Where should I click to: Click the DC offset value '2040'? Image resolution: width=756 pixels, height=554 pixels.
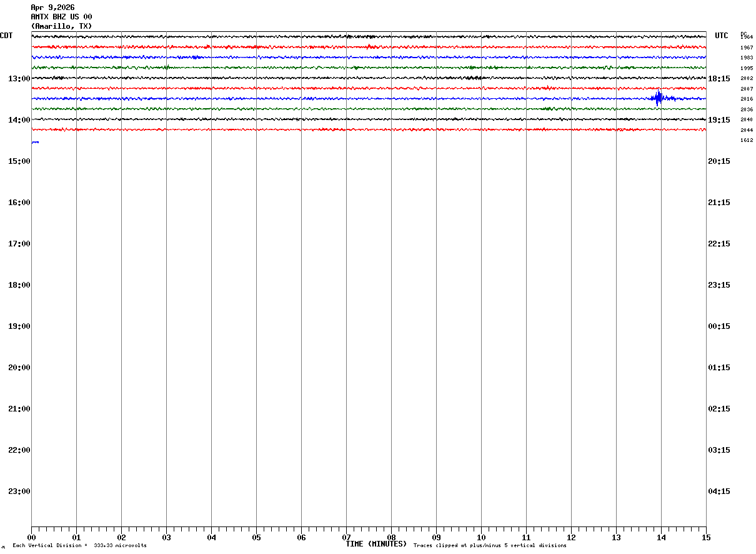point(747,119)
